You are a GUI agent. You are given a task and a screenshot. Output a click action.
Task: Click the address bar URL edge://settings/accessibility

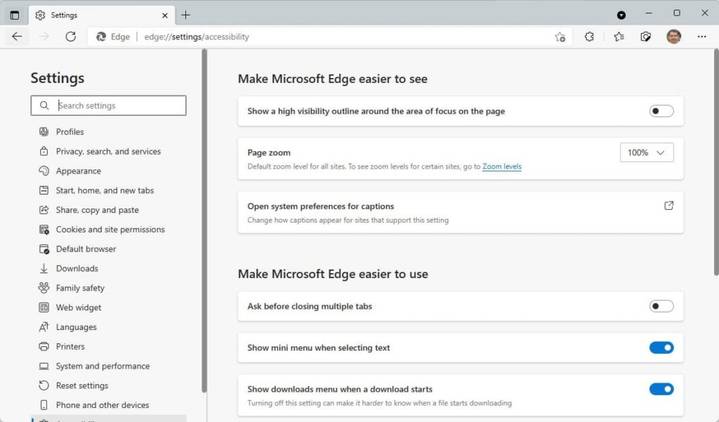click(x=197, y=37)
